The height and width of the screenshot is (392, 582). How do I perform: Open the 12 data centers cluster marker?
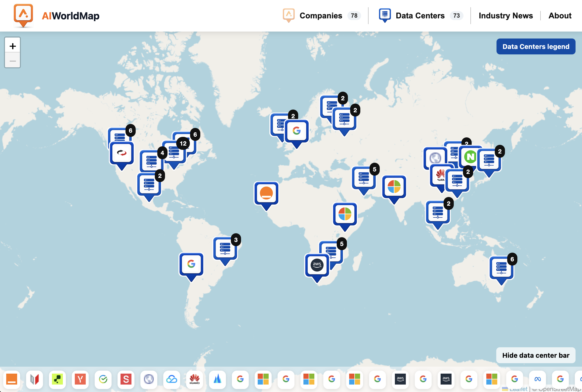[174, 153]
